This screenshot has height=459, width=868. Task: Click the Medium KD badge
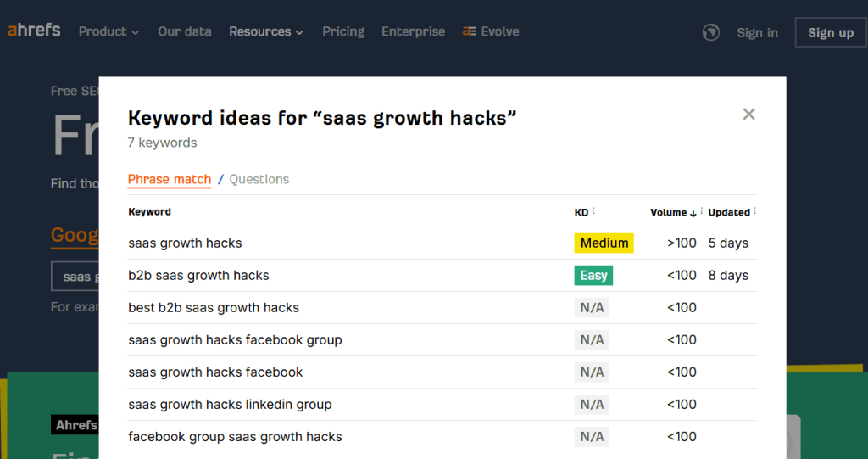point(604,243)
